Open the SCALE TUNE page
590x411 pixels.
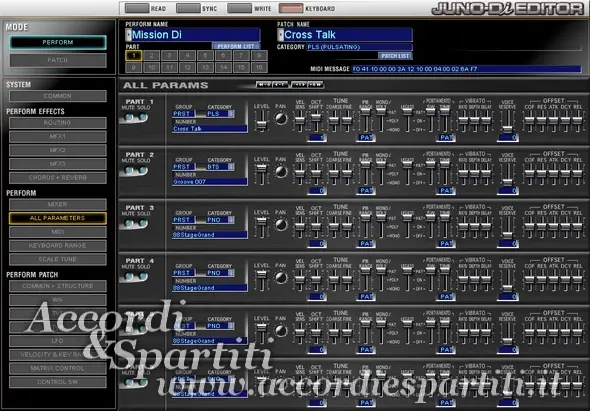tap(58, 259)
